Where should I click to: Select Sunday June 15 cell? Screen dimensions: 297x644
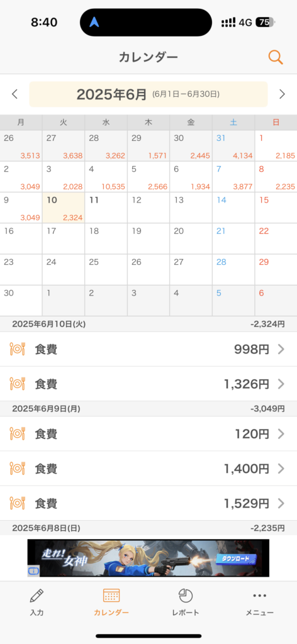[x=276, y=208]
